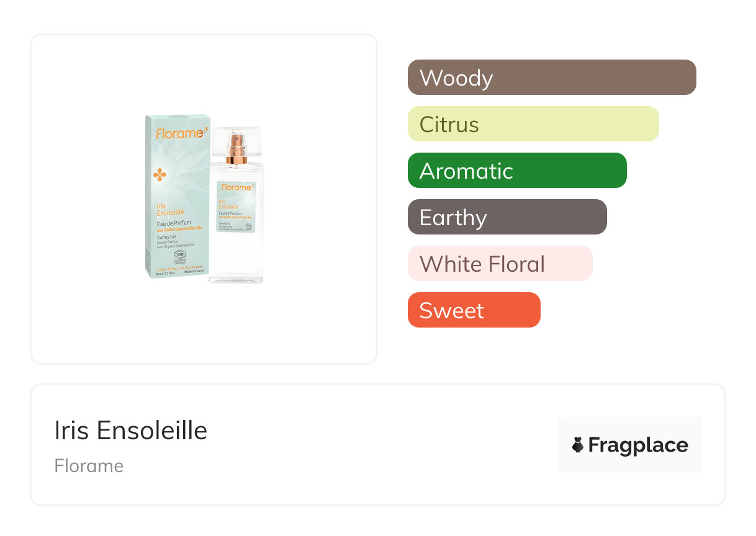Viewport: 756px width, 536px height.
Task: Click the Saint Rémy de Provence text on the box
Action: 179,267
